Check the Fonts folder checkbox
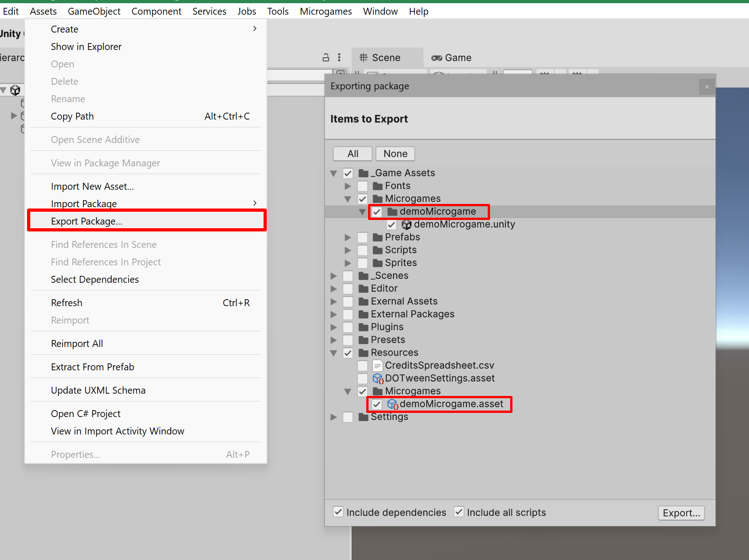The height and width of the screenshot is (560, 749). 363,186
